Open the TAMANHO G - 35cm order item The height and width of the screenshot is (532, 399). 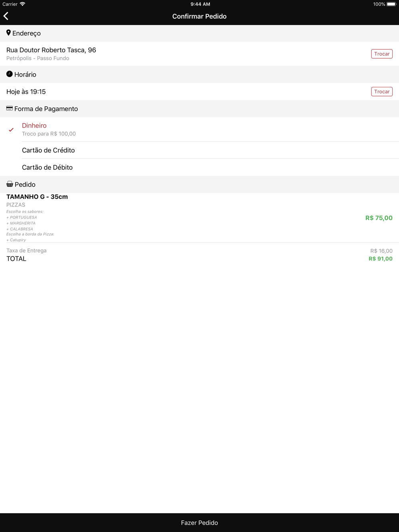(x=199, y=218)
